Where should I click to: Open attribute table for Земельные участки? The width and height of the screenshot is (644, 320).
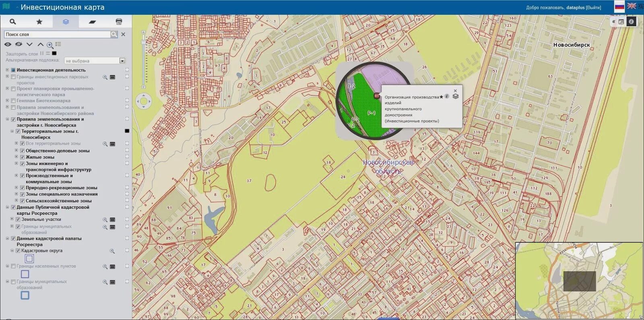tap(113, 220)
